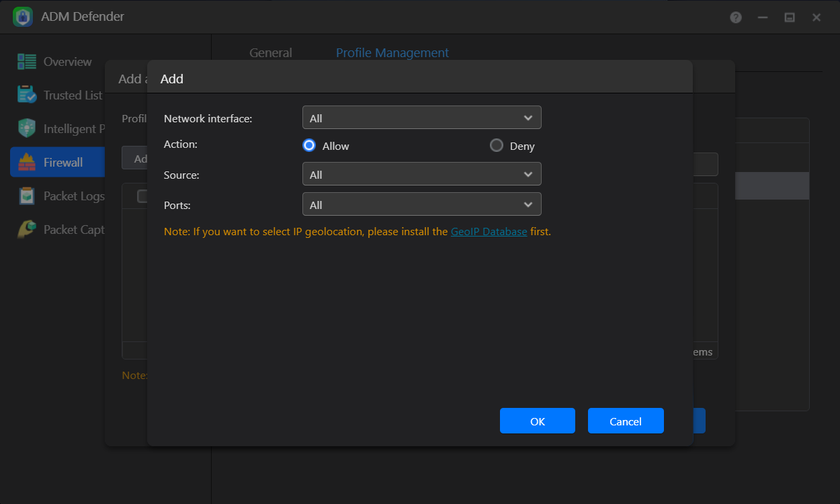
Task: Click the Firewall brick wall icon
Action: 27,162
